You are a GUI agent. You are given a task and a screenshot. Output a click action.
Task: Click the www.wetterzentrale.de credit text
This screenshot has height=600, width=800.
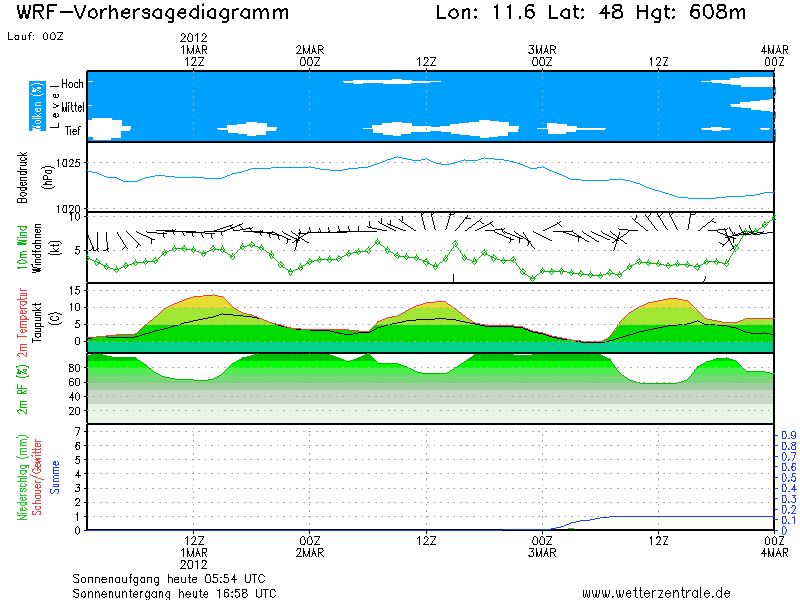click(656, 593)
